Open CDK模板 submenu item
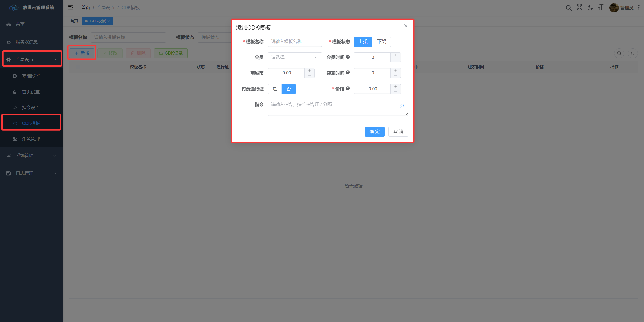 pyautogui.click(x=31, y=123)
